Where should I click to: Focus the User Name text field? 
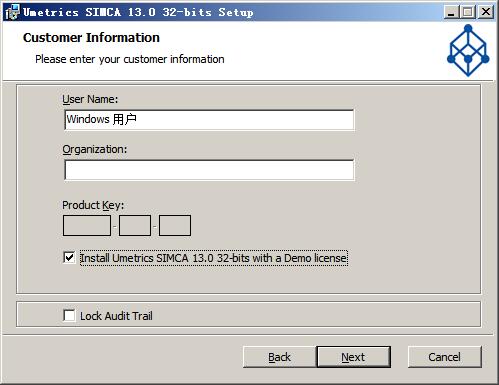point(209,120)
